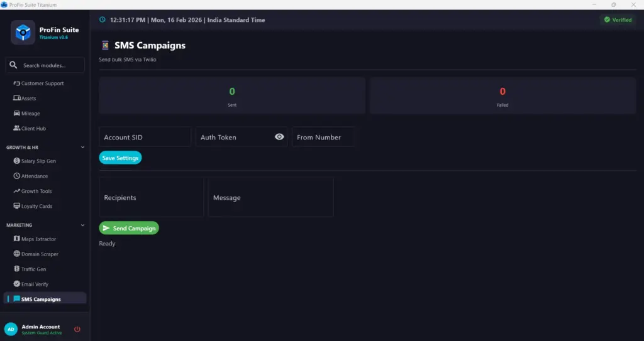Open the Customer Support module
Image resolution: width=644 pixels, height=341 pixels.
[x=45, y=84]
